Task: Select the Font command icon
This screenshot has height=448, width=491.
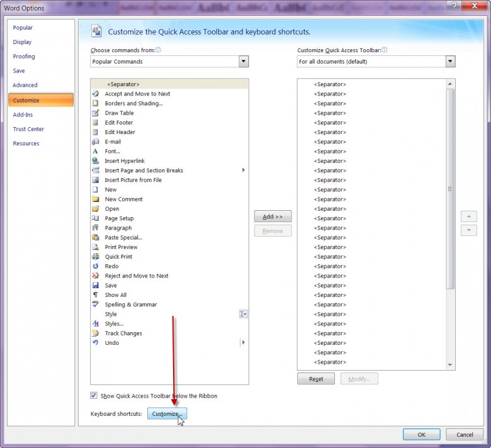Action: tap(96, 151)
